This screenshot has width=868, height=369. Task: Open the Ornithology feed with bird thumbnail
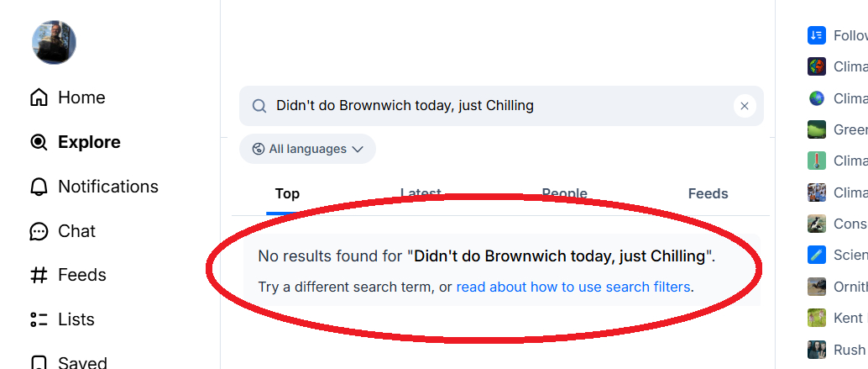817,287
